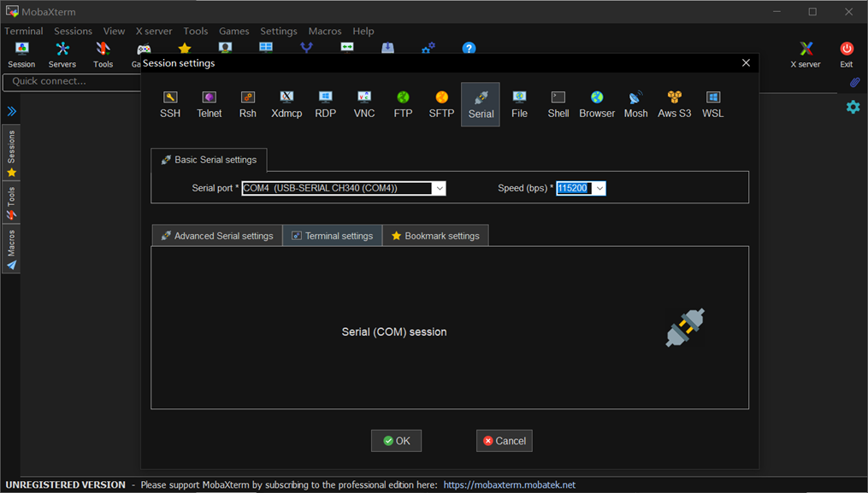868x493 pixels.
Task: Open the Sessions menu
Action: click(73, 31)
